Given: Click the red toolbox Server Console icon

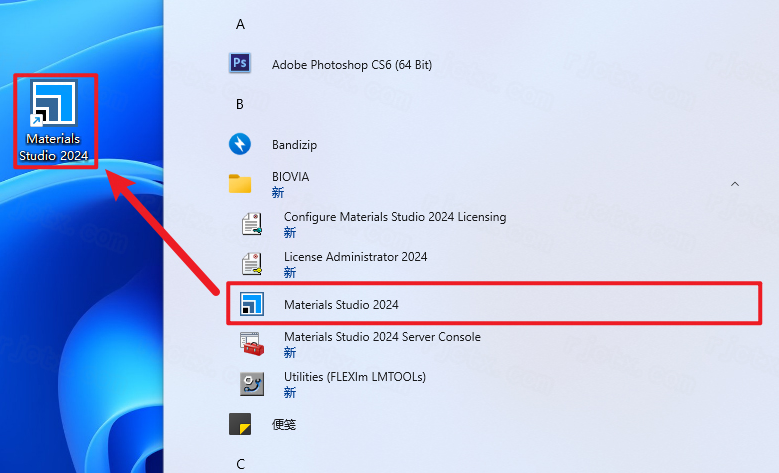Looking at the screenshot, I should click(x=252, y=344).
